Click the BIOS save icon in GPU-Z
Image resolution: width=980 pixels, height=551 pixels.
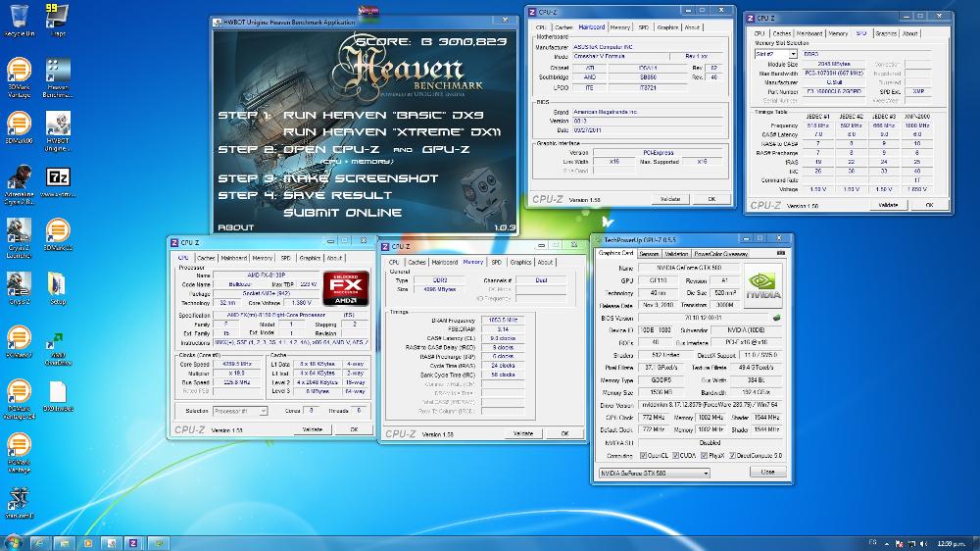(x=777, y=318)
